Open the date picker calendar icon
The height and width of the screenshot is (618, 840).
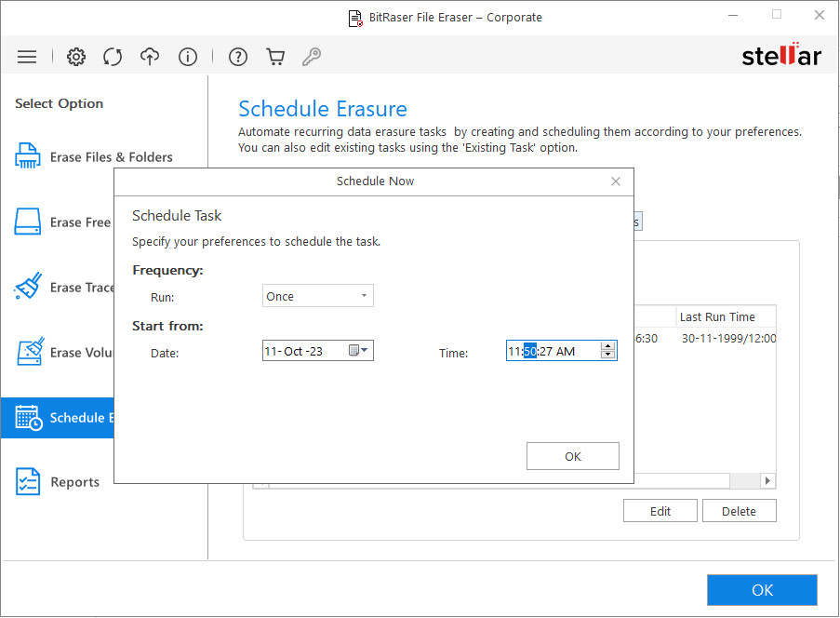point(353,351)
